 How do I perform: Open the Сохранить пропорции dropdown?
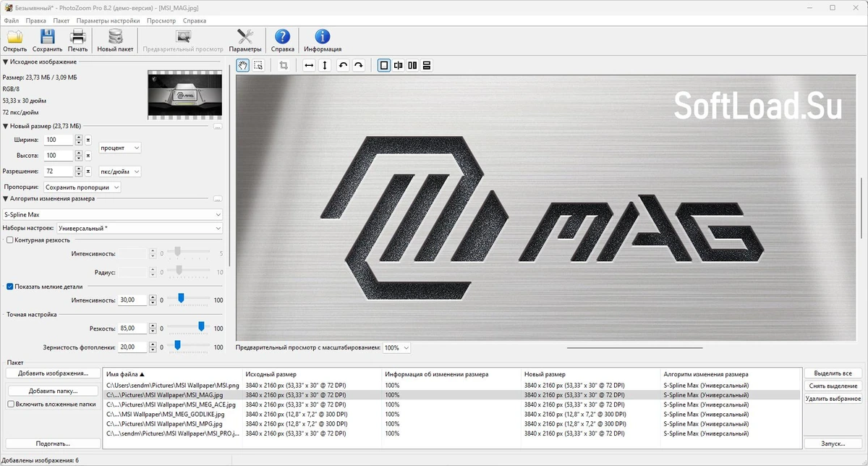82,187
